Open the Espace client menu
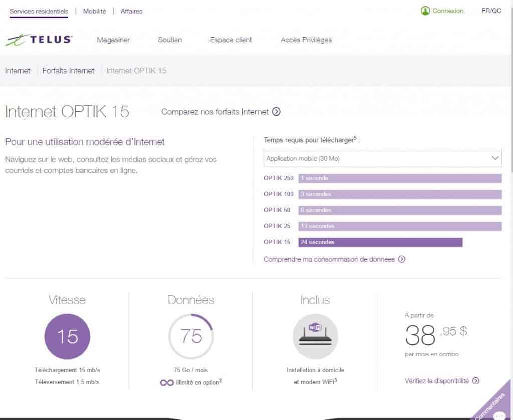The width and height of the screenshot is (513, 420). 231,40
